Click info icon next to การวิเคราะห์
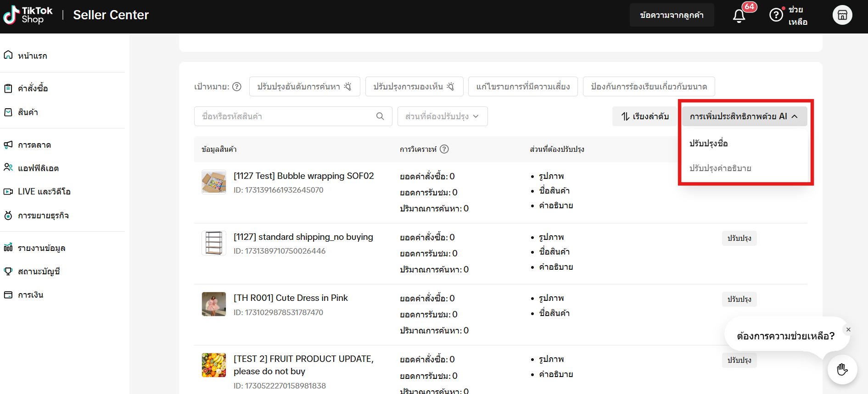This screenshot has width=868, height=394. pos(444,149)
